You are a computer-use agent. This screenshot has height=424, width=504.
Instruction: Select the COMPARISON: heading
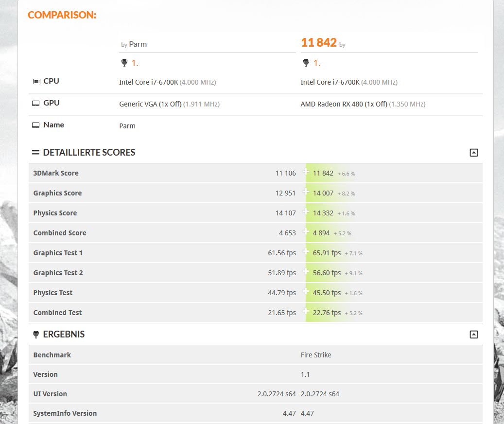pyautogui.click(x=62, y=15)
